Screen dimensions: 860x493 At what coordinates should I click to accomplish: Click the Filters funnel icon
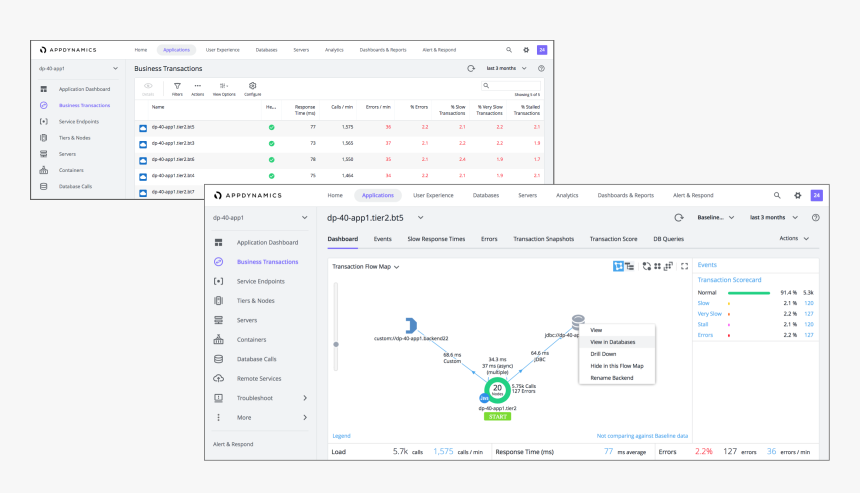click(x=177, y=87)
